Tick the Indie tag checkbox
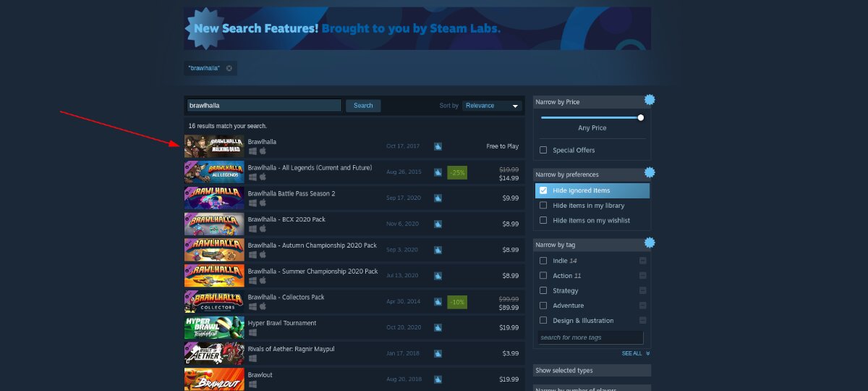 click(x=543, y=261)
